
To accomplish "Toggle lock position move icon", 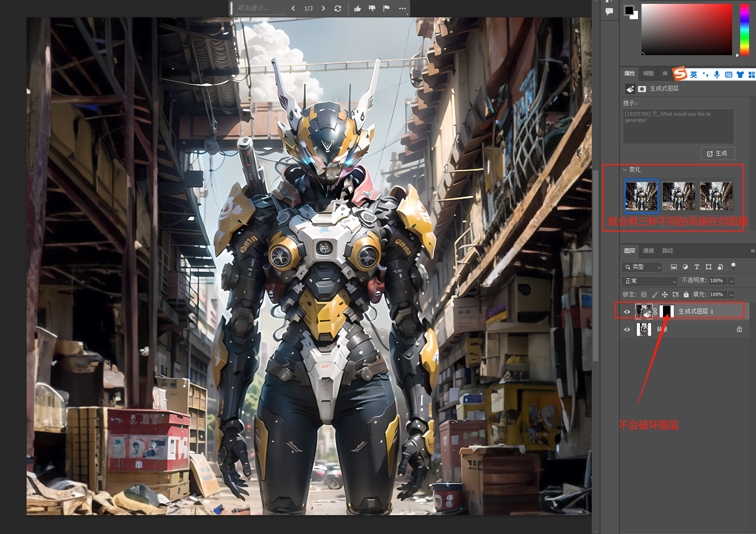I will [665, 295].
